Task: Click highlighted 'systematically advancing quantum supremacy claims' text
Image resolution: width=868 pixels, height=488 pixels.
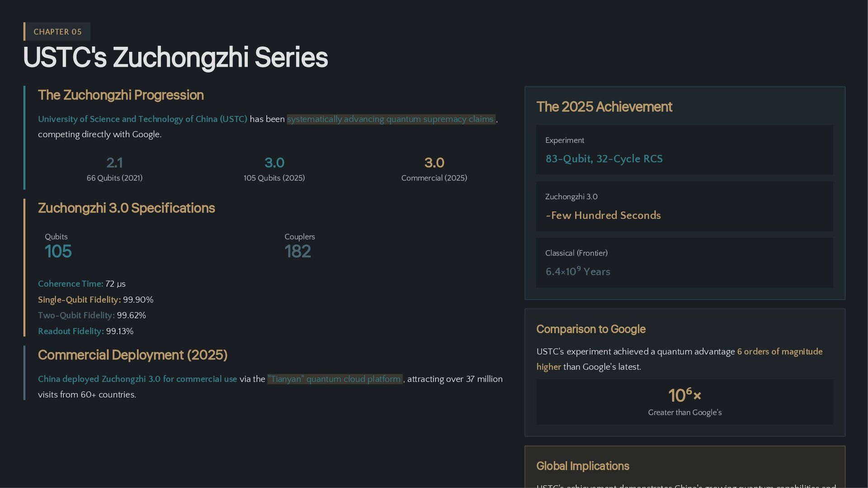Action: [x=391, y=119]
